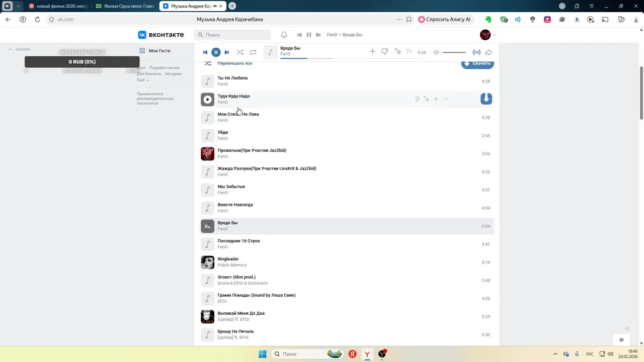Bookmark page using bookmark icon

point(409,19)
